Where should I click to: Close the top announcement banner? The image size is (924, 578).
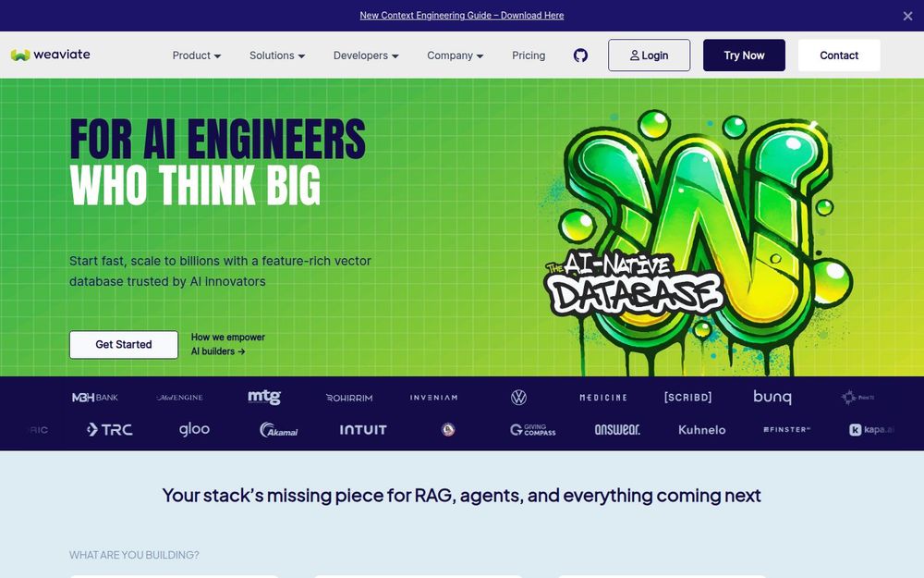click(907, 16)
